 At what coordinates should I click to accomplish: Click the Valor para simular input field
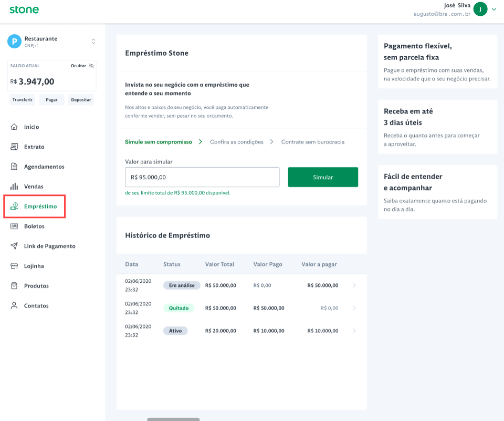coord(202,177)
